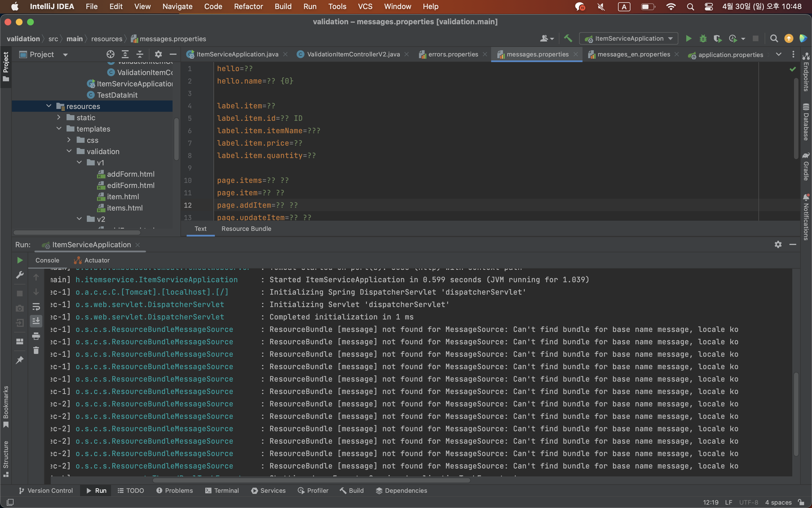Open Run tool window settings gear
This screenshot has height=508, width=812.
tap(778, 245)
